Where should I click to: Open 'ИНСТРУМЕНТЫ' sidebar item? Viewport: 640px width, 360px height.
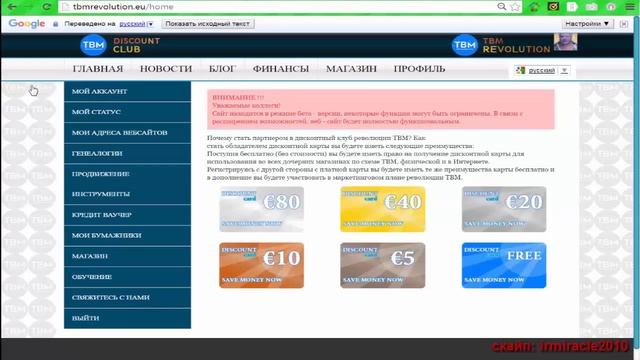click(x=127, y=194)
